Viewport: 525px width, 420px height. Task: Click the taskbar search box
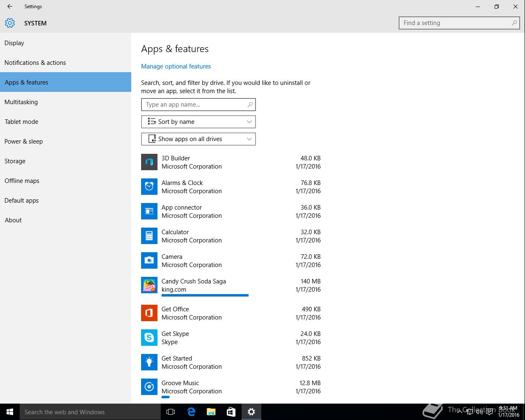point(90,412)
